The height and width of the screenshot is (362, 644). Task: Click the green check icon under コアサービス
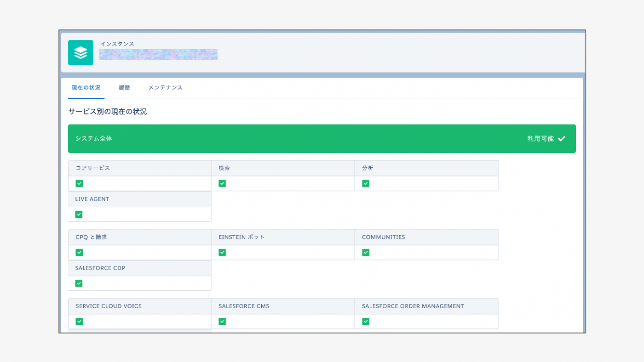[x=79, y=183]
